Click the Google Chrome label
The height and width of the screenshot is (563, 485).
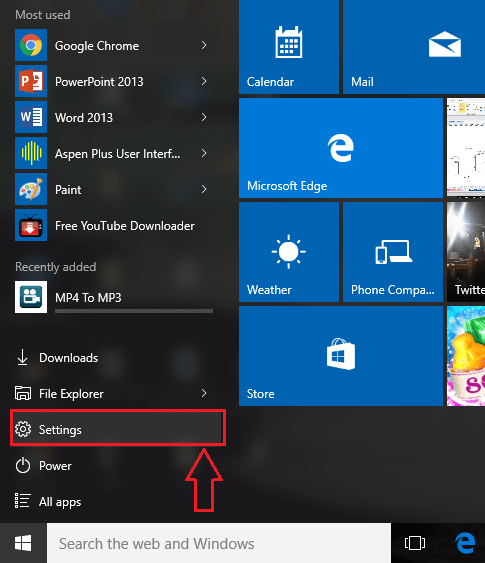(x=97, y=46)
